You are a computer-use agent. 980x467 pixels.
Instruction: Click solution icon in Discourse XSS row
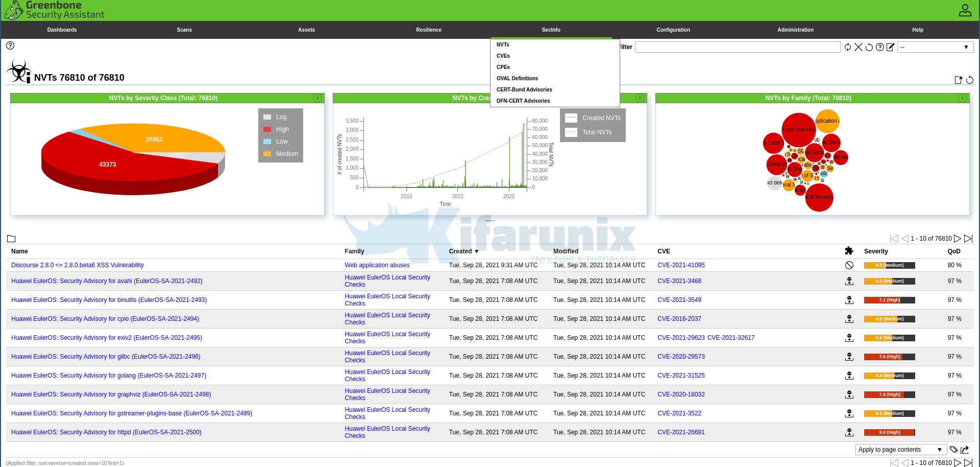point(849,265)
